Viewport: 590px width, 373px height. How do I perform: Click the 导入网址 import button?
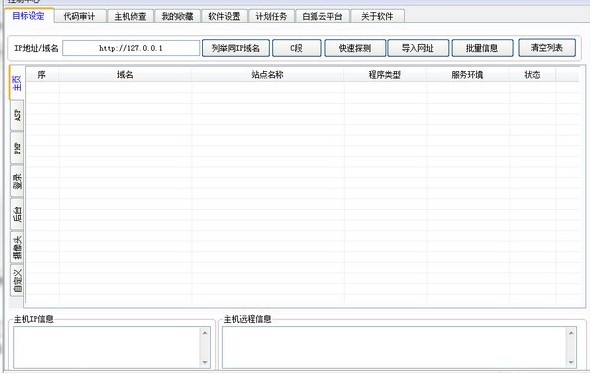[x=418, y=48]
